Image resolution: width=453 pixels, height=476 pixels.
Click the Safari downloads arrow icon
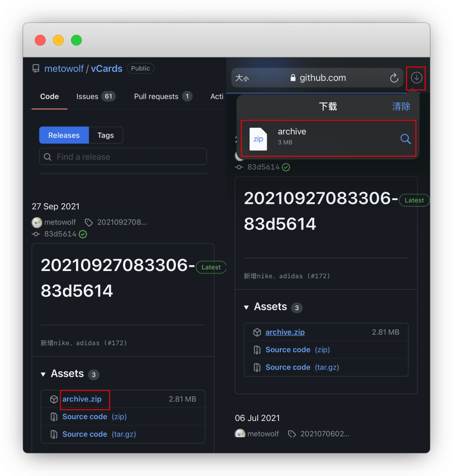click(x=416, y=78)
